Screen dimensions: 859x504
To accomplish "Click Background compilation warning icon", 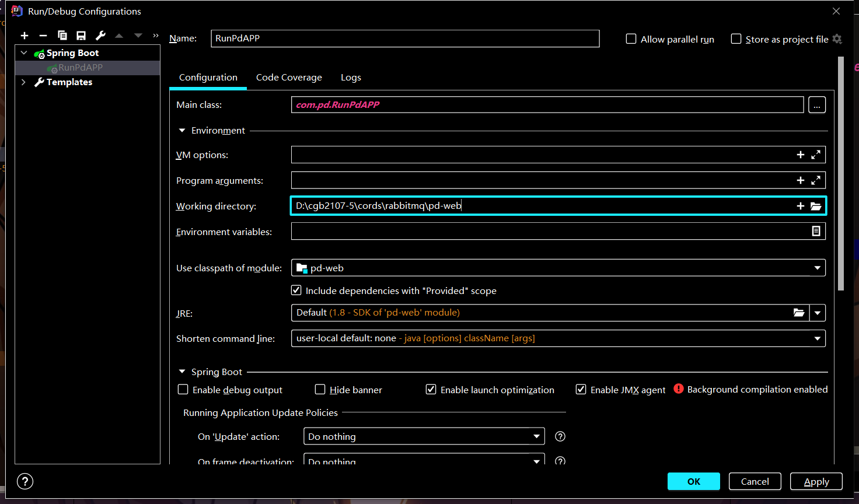I will (679, 388).
